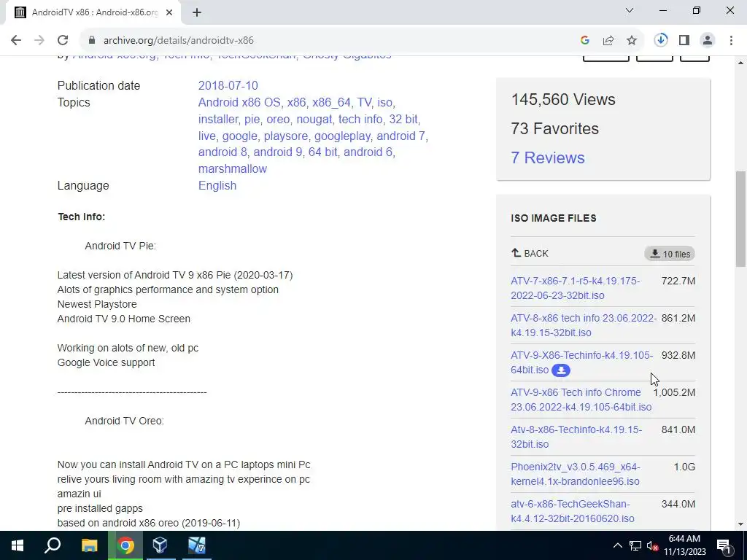Image resolution: width=747 pixels, height=560 pixels.
Task: Open File Explorer from the taskbar
Action: pyautogui.click(x=89, y=545)
